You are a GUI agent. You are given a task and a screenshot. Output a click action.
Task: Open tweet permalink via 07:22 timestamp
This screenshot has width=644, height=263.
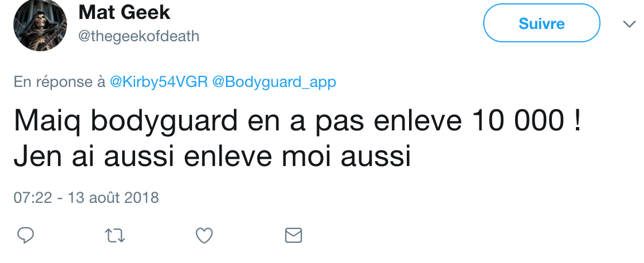[x=33, y=198]
